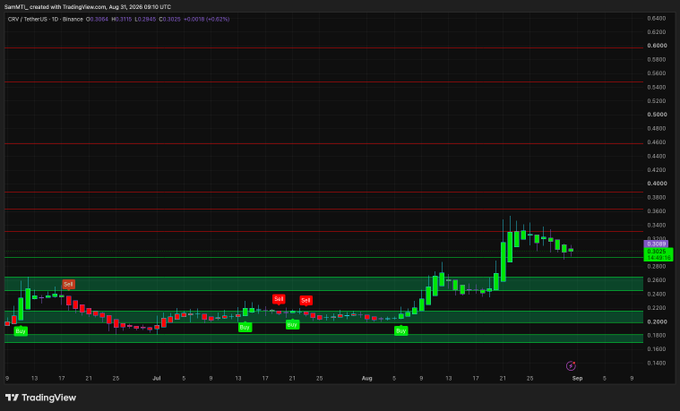Click the Sep label on time axis
This screenshot has width=680, height=411.
point(577,378)
